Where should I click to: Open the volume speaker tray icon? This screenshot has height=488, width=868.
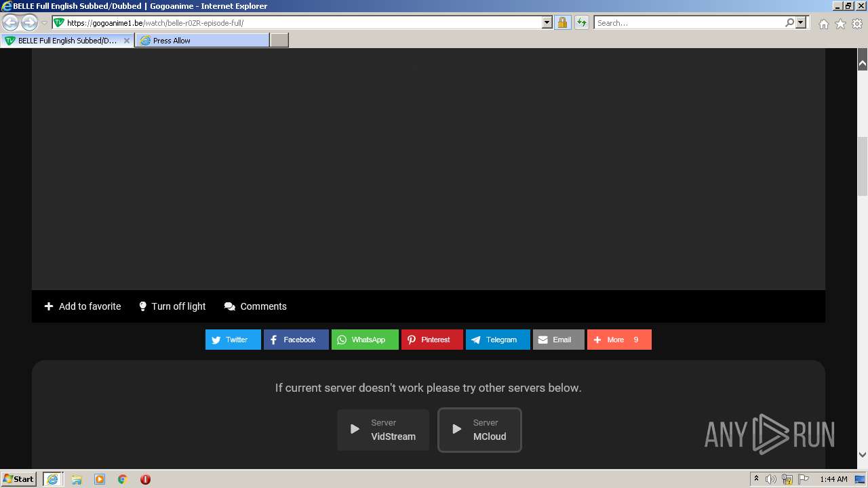point(771,479)
